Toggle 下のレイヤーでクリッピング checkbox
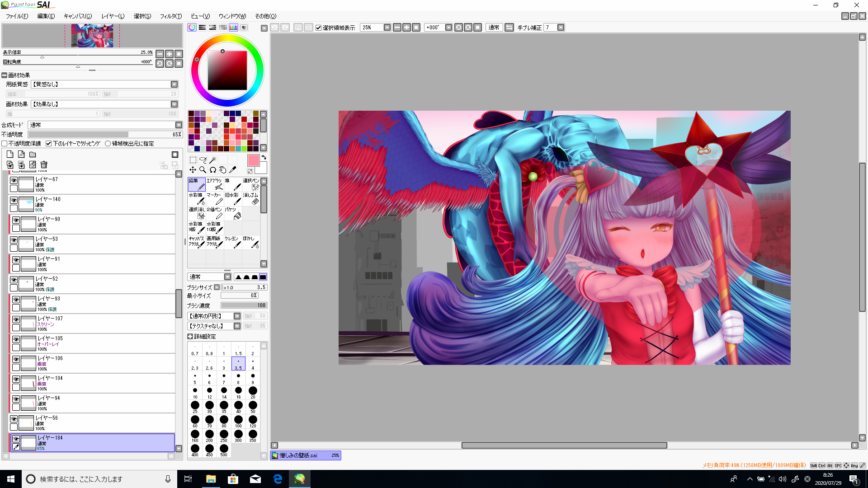This screenshot has height=488, width=868. coord(49,144)
